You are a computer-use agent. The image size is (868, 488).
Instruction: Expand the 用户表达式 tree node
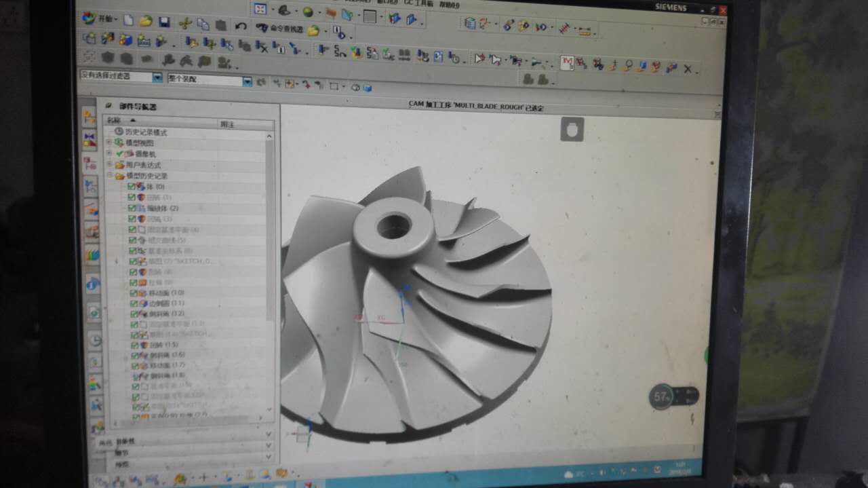pos(110,164)
